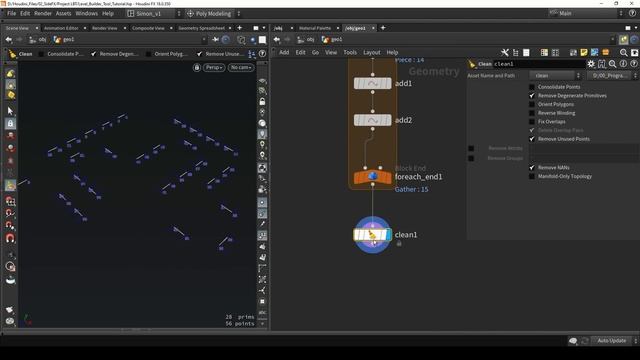Screen dimensions: 640x360
Task: Toggle pin icon in scene view path bar
Action: (x=216, y=40)
